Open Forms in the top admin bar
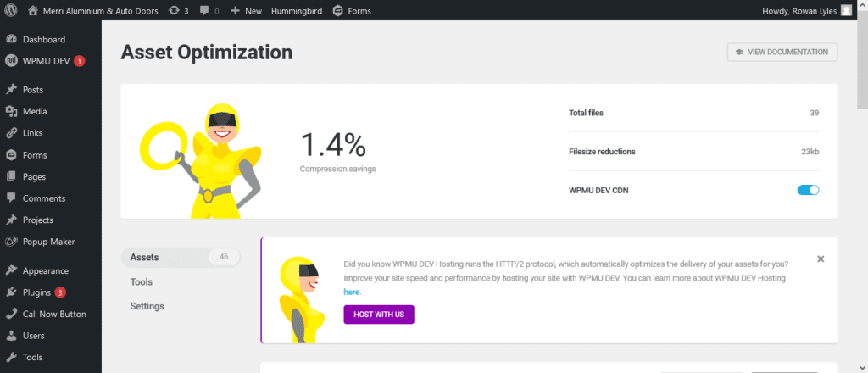Viewport: 868px width, 373px height. pyautogui.click(x=352, y=11)
